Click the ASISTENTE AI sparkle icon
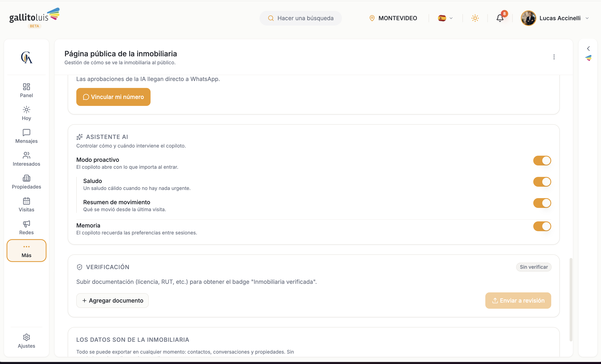This screenshot has height=364, width=601. pos(80,137)
